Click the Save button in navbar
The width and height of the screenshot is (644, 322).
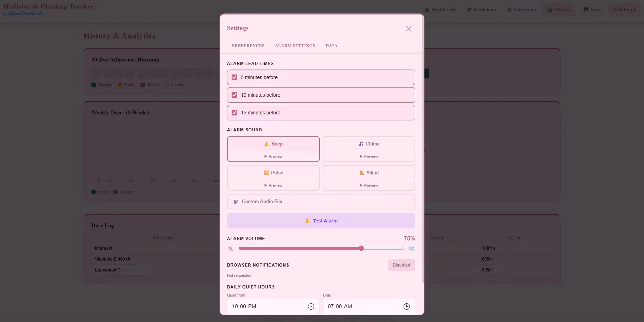click(x=592, y=10)
